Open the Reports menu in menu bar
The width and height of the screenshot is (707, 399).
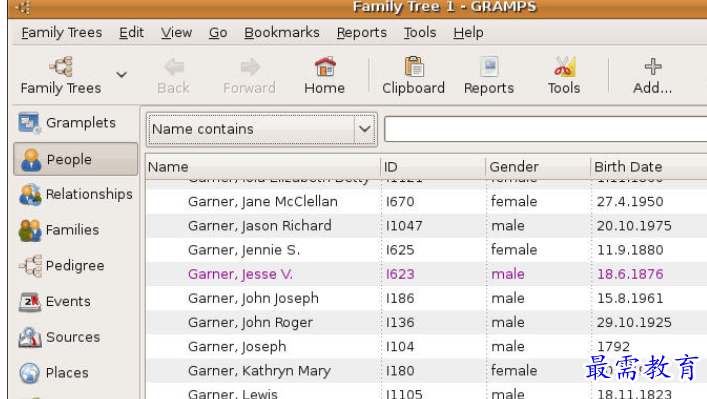point(362,32)
